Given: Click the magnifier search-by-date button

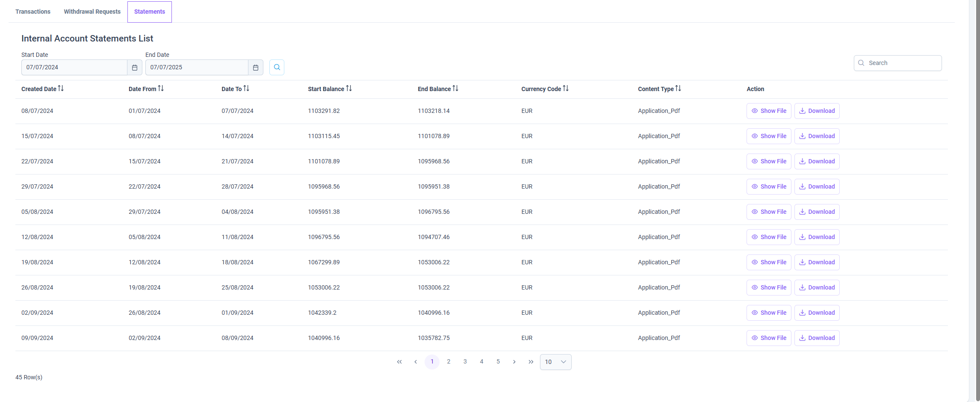Looking at the screenshot, I should (x=277, y=67).
